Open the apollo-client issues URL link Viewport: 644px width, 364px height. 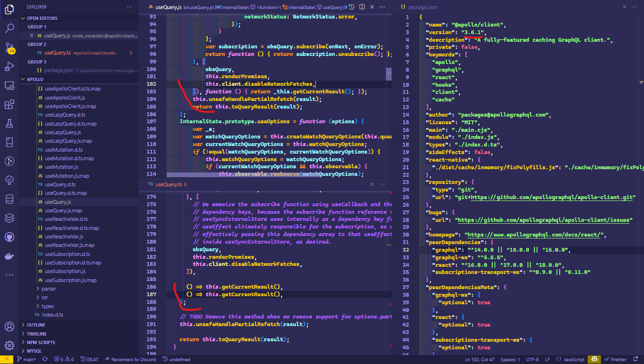[543, 219]
